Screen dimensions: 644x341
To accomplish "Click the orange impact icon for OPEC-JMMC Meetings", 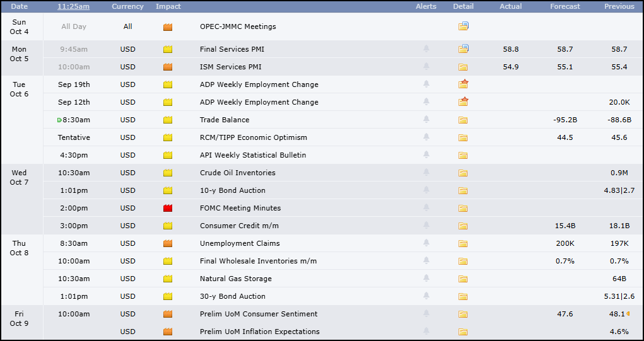I will (x=168, y=27).
